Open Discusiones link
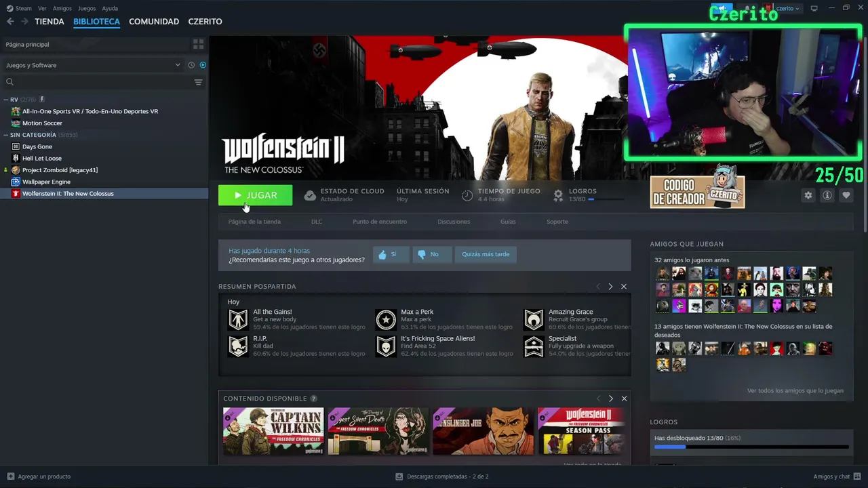The image size is (868, 488). pos(454,222)
